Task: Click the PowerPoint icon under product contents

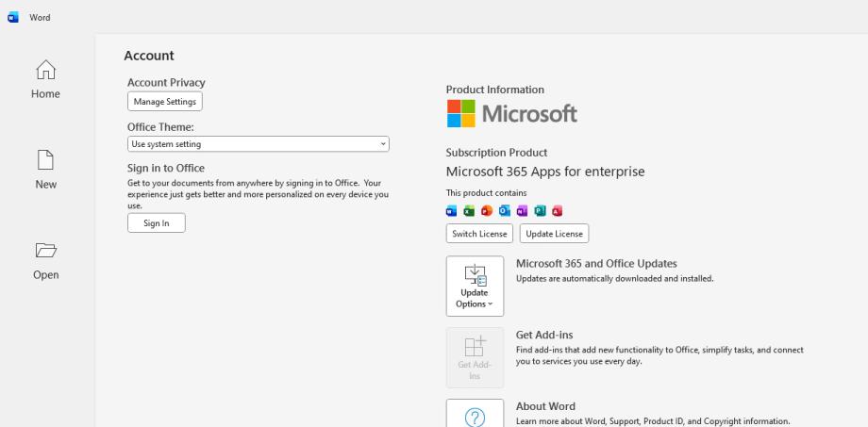Action: tap(487, 210)
